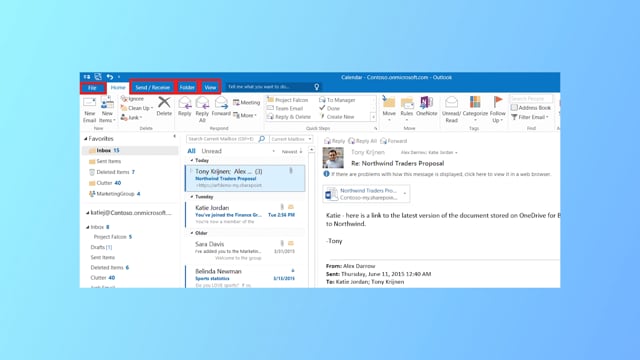The height and width of the screenshot is (360, 640).
Task: Click the Search People field
Action: pyautogui.click(x=531, y=99)
